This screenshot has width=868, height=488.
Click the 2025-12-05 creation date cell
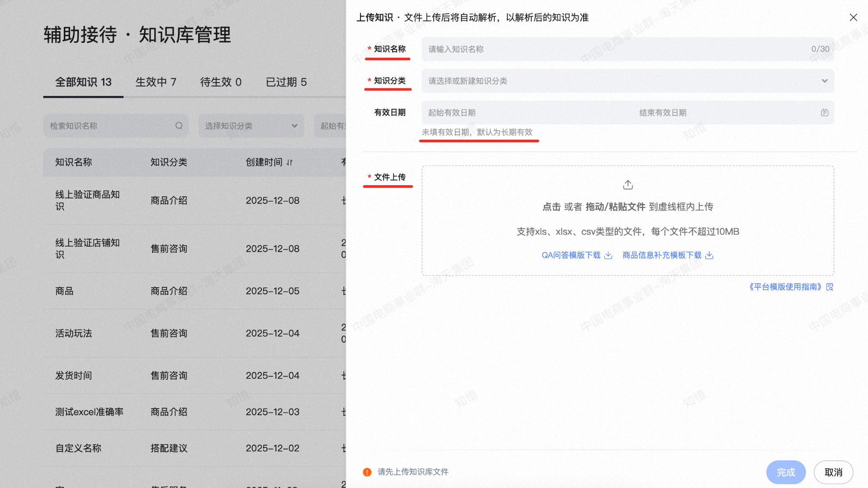273,291
